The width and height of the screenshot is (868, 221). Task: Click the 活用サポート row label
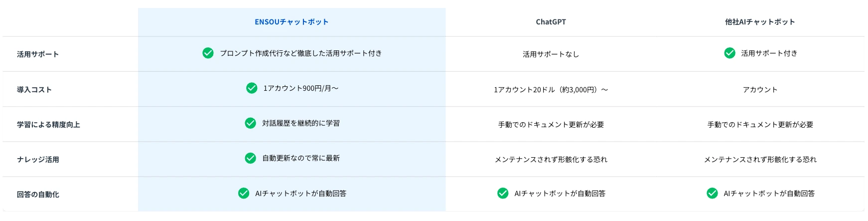point(38,54)
